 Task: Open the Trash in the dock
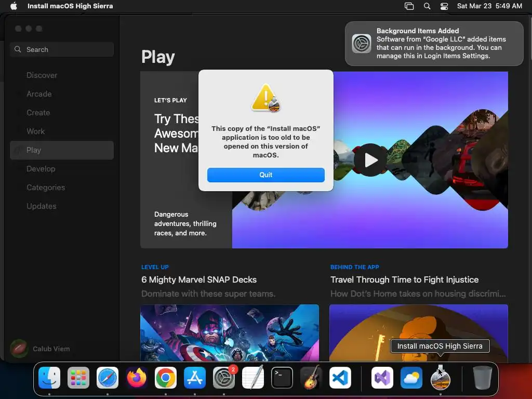click(483, 378)
